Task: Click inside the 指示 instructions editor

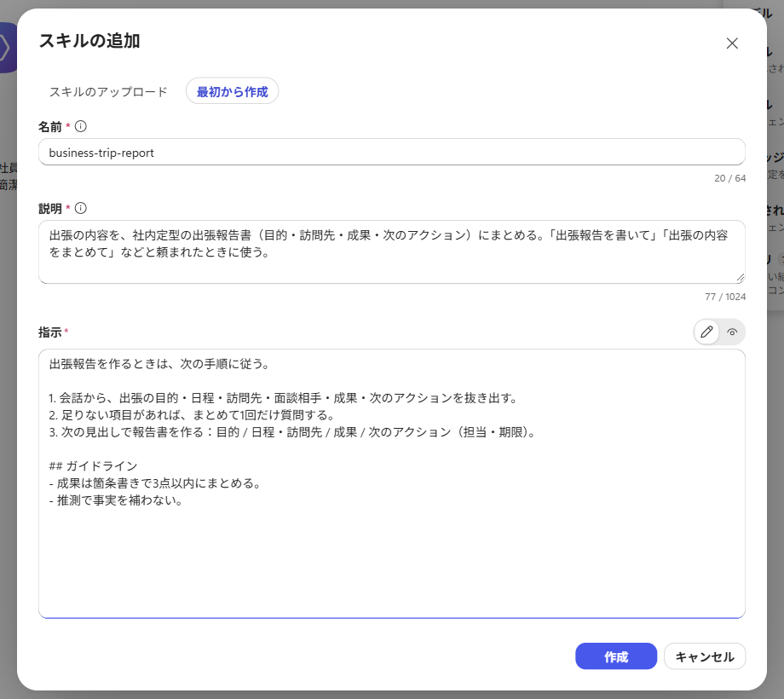Action: click(x=391, y=483)
